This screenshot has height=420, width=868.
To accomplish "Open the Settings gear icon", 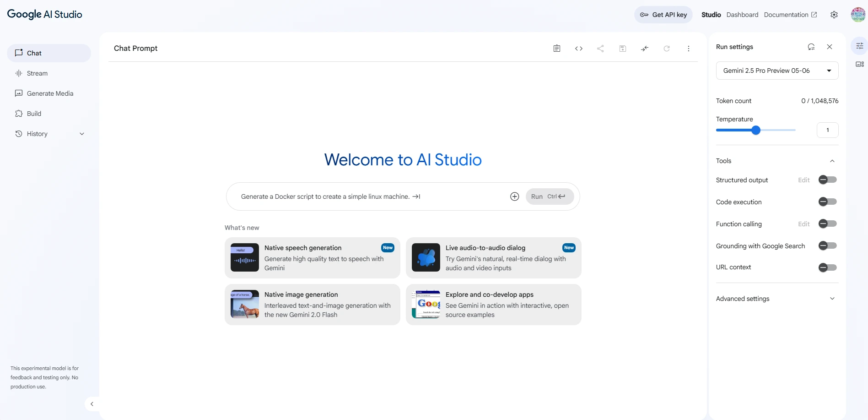I will 834,15.
